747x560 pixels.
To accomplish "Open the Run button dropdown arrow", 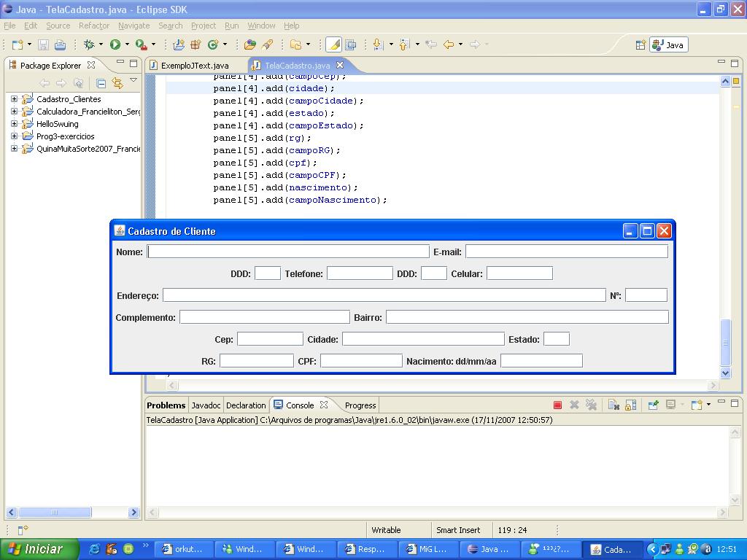I will pos(127,44).
